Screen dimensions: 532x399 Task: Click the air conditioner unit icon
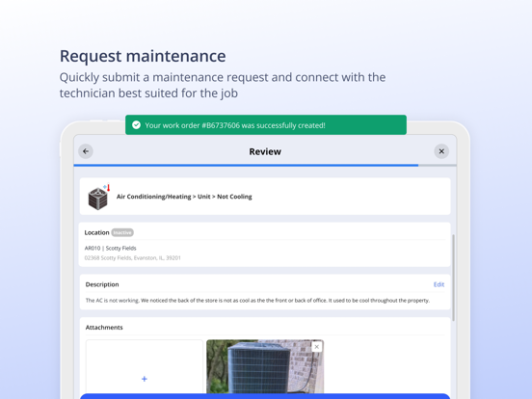(x=98, y=198)
